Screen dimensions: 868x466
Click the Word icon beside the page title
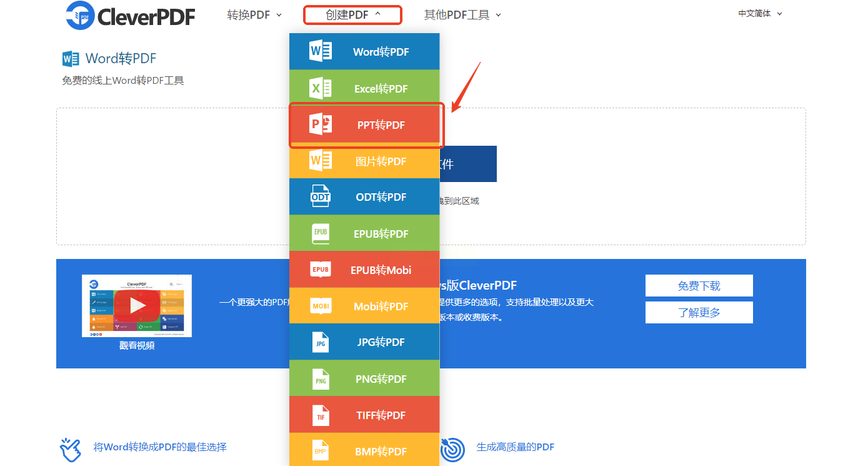click(71, 59)
